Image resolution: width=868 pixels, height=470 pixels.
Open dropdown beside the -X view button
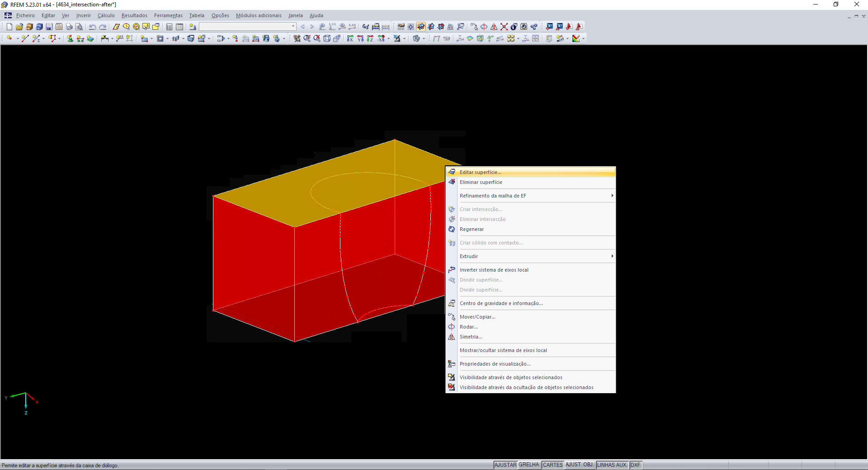pos(388,39)
